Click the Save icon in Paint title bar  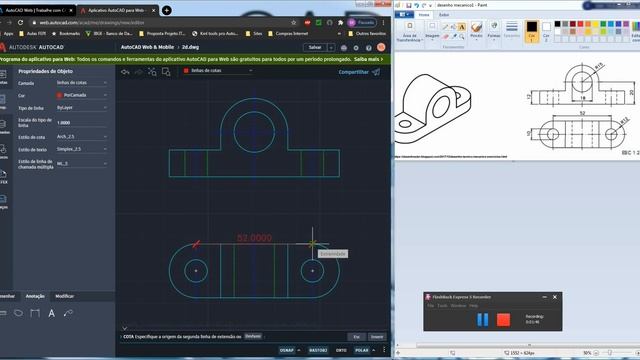pos(409,5)
